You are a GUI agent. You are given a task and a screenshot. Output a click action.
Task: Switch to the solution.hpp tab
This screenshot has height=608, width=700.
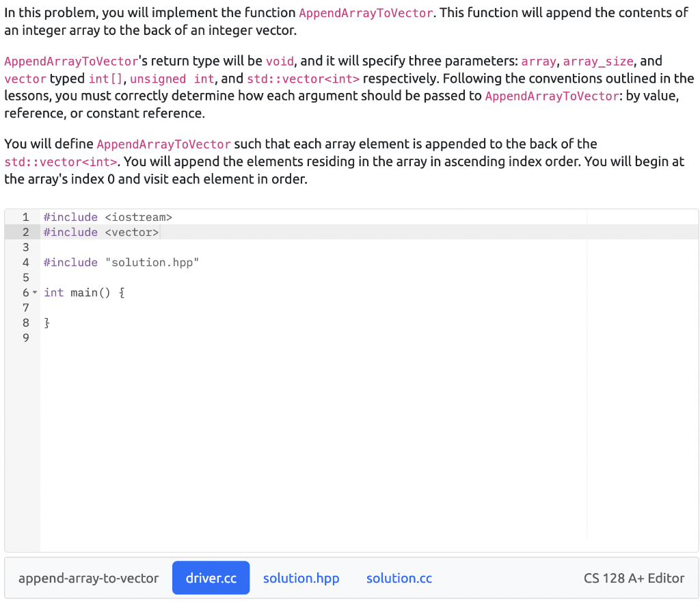click(301, 578)
